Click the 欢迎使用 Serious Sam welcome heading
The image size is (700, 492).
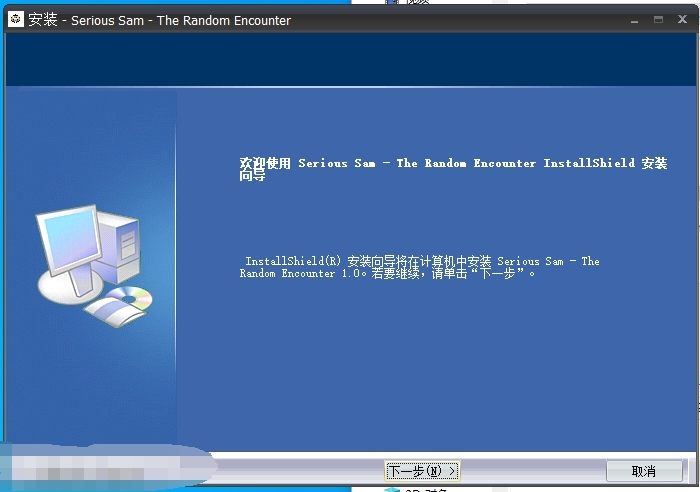[x=453, y=169]
